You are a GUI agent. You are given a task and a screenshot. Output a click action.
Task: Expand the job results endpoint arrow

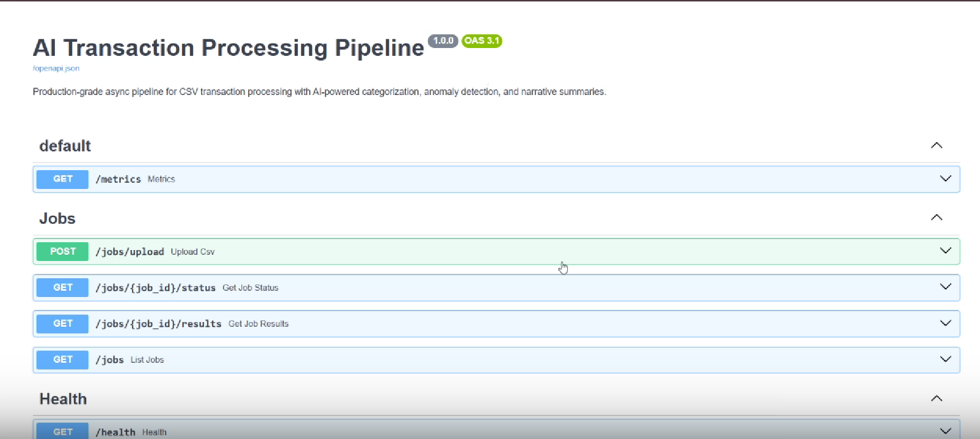click(x=946, y=323)
